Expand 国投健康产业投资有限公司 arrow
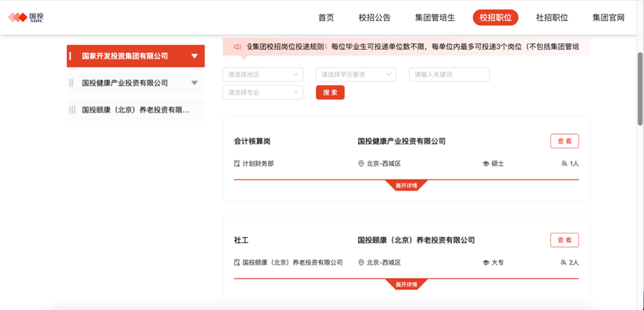The height and width of the screenshot is (310, 644). [194, 83]
